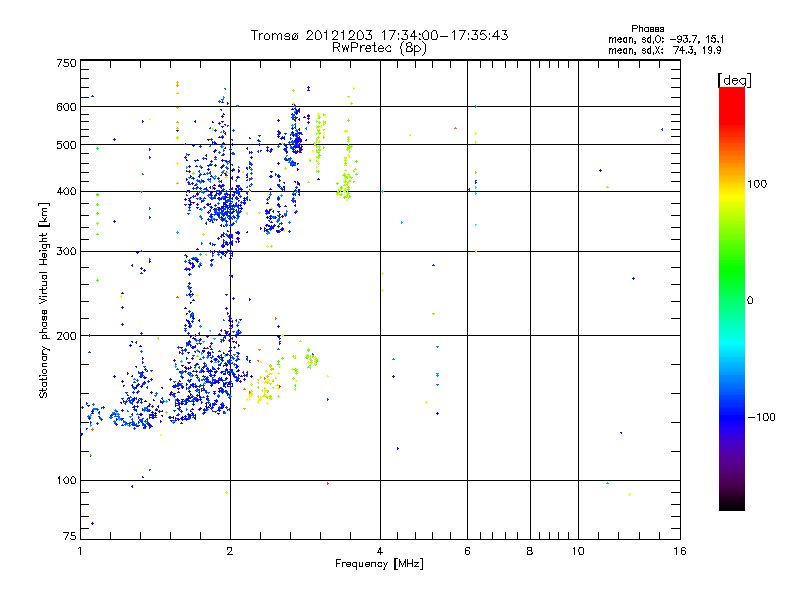Click the x-axis tick label "1"
This screenshot has height=600, width=800.
tap(80, 551)
